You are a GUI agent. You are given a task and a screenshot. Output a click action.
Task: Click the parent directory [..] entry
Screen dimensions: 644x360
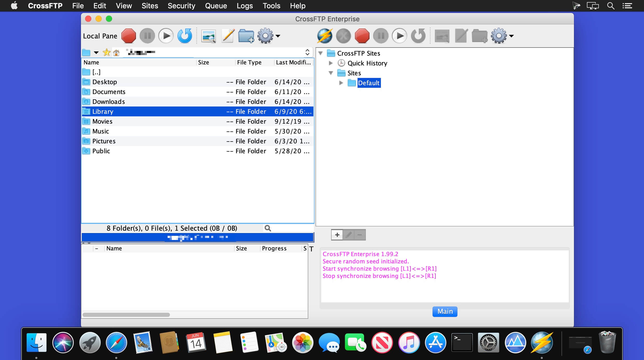(198, 72)
